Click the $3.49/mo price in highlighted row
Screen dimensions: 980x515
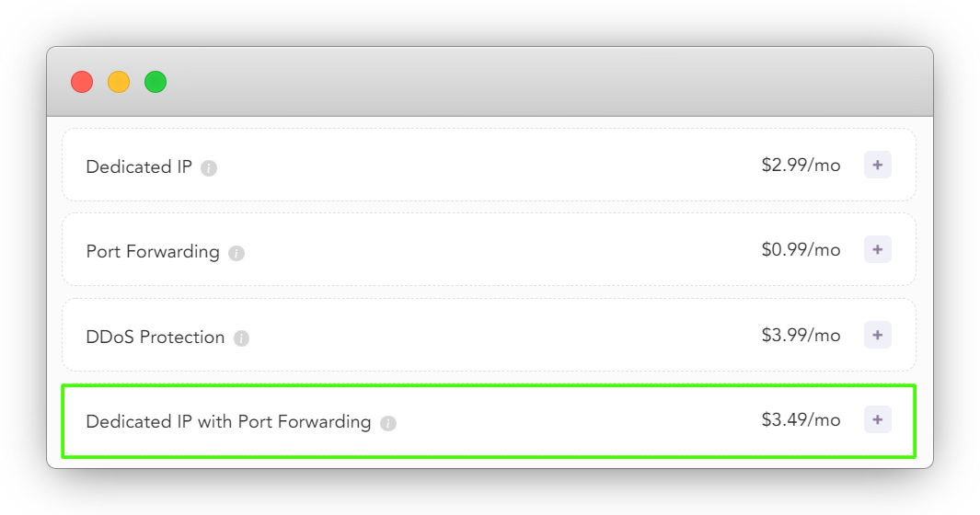801,419
